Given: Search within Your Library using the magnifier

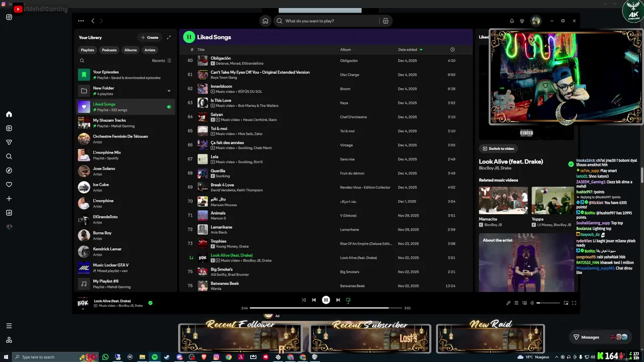Looking at the screenshot, I should tap(82, 61).
